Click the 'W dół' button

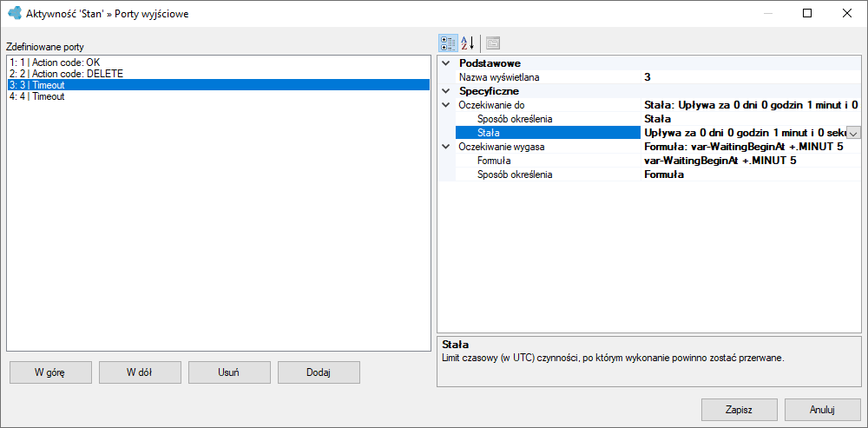click(x=140, y=372)
